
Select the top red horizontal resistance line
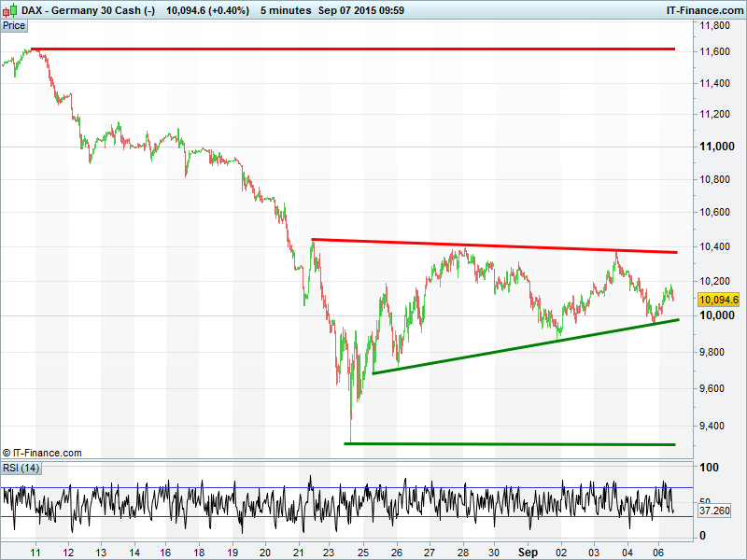click(355, 49)
